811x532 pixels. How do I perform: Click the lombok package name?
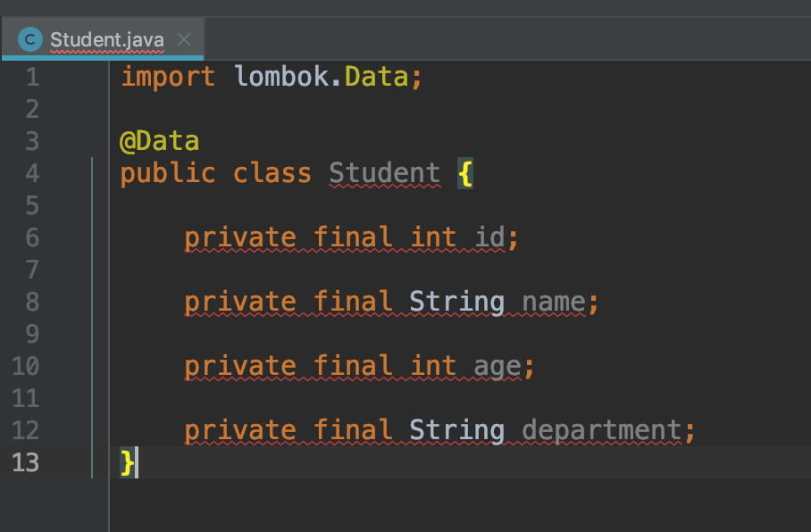(282, 77)
